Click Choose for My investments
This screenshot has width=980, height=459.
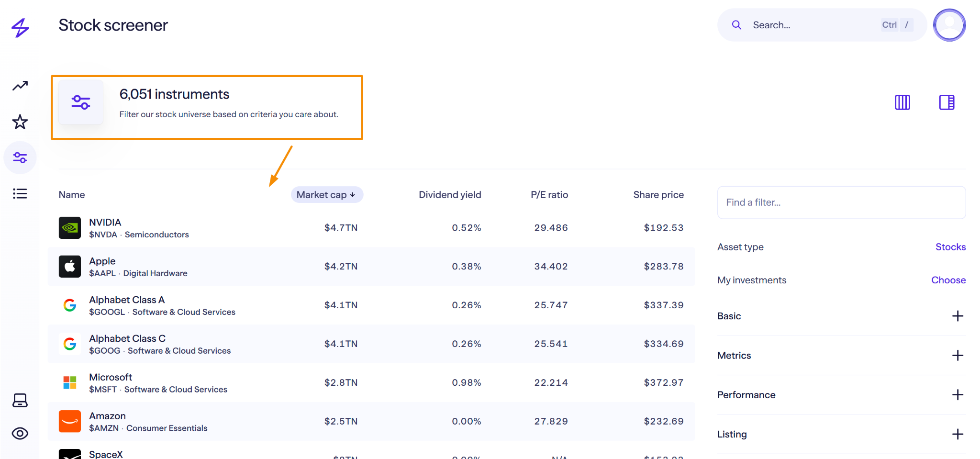(x=948, y=280)
